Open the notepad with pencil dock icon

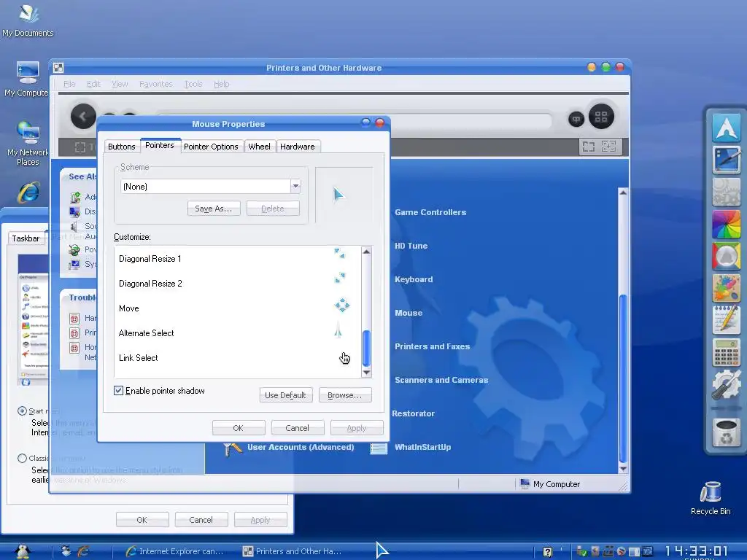(x=726, y=320)
